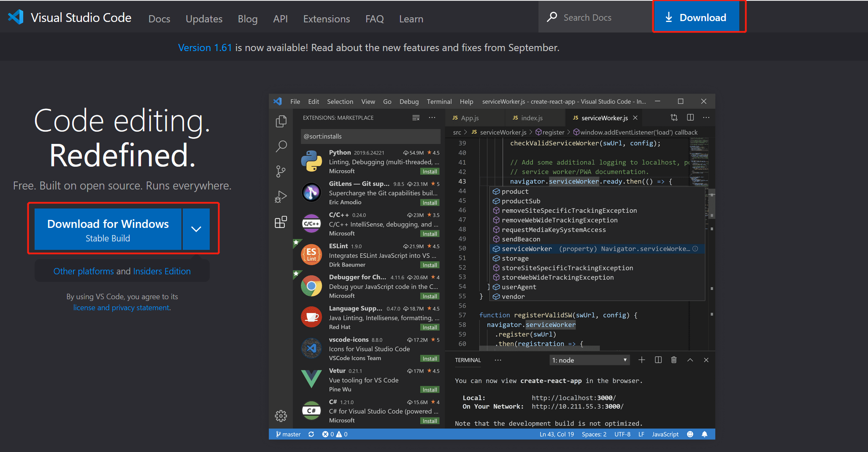This screenshot has width=868, height=452.
Task: Open notifications bell in status bar
Action: tap(704, 434)
